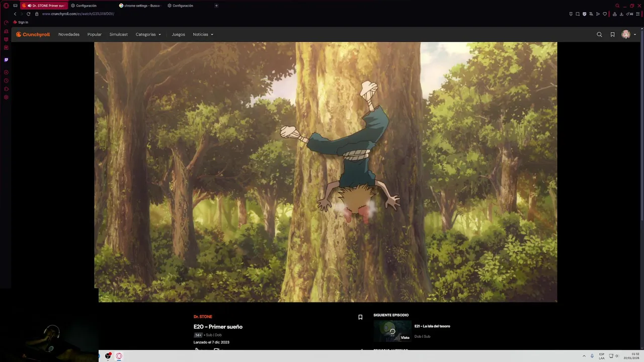This screenshot has width=644, height=362.
Task: Open the tab islands workspace icon
Action: click(x=15, y=6)
